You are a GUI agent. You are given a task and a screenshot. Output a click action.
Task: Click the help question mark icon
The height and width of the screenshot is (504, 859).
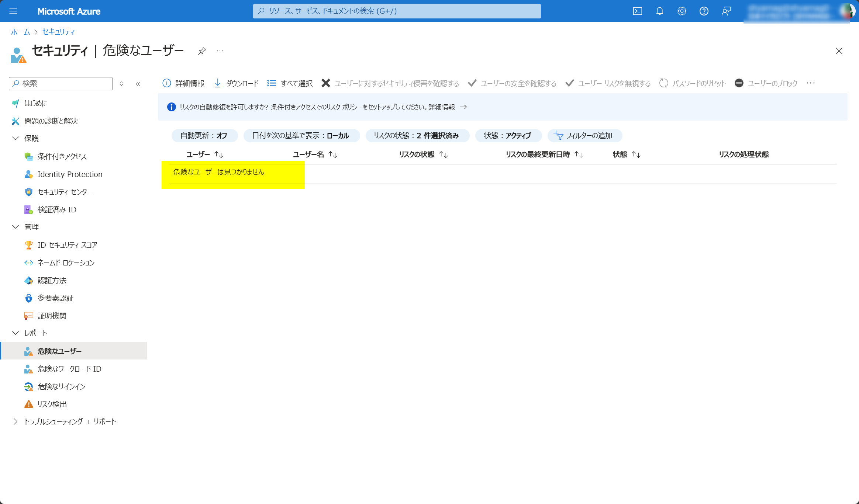[704, 11]
